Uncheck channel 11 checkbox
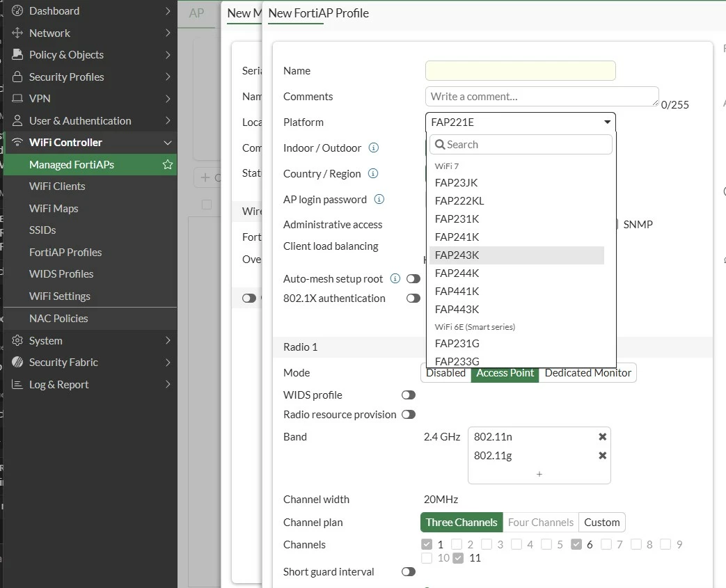The image size is (726, 588). click(x=458, y=558)
